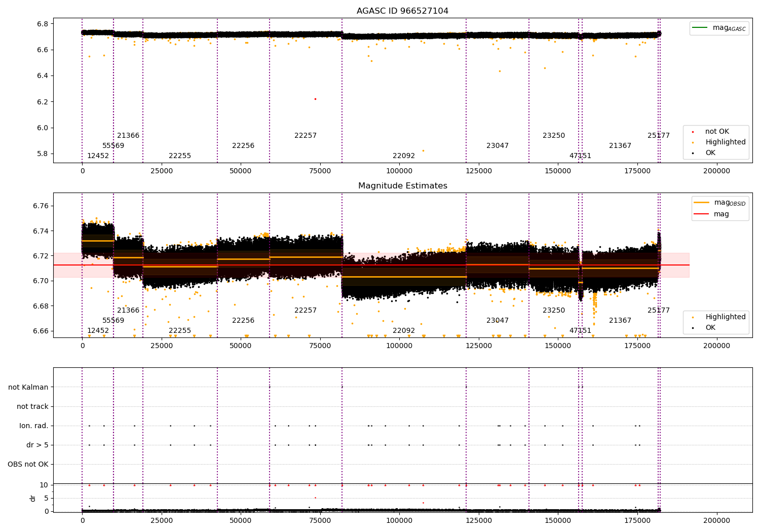Select y-tick 6.66 in middle plot
This screenshot has height=532, width=760.
[x=41, y=331]
